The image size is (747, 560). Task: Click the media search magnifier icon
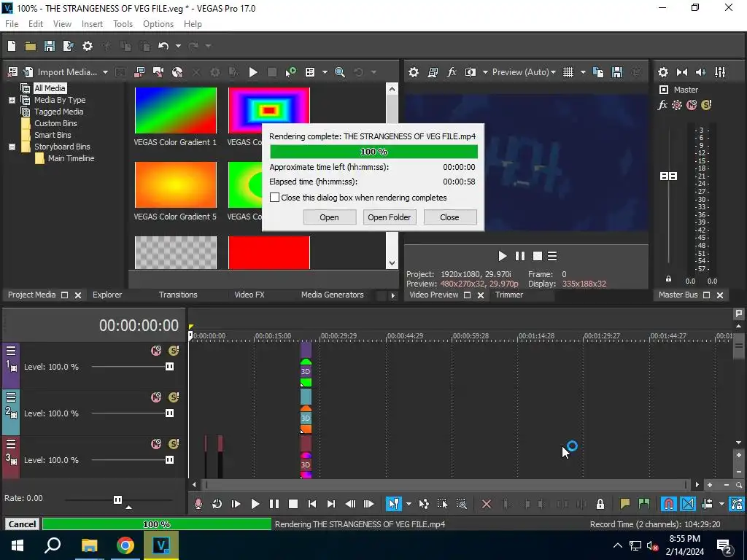pyautogui.click(x=340, y=72)
